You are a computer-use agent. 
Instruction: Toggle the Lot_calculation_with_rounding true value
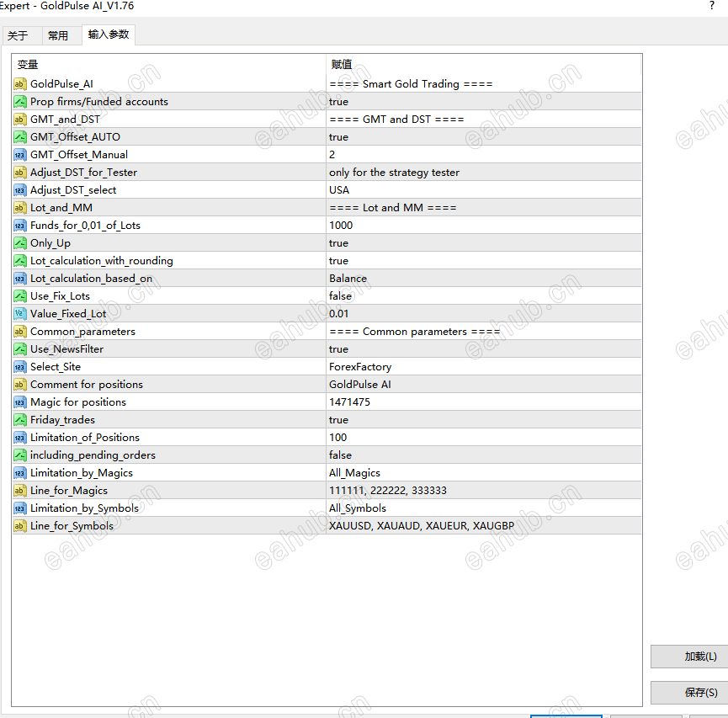(483, 261)
